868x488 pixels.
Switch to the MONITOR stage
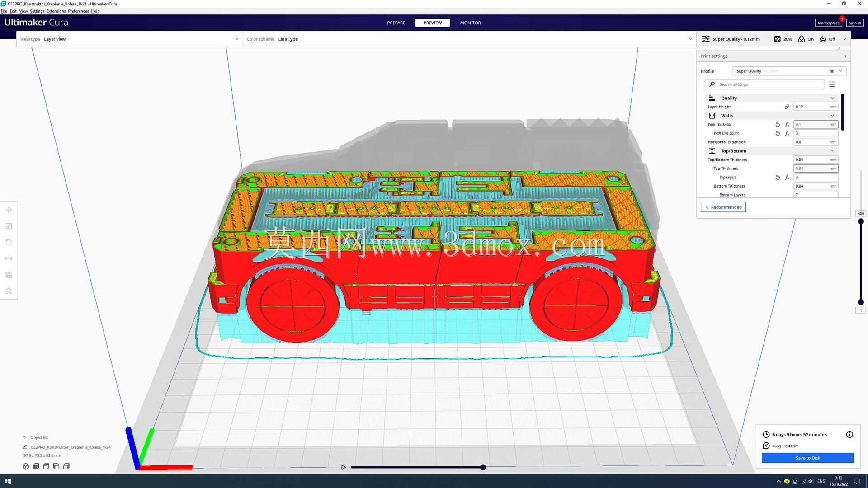(x=470, y=23)
